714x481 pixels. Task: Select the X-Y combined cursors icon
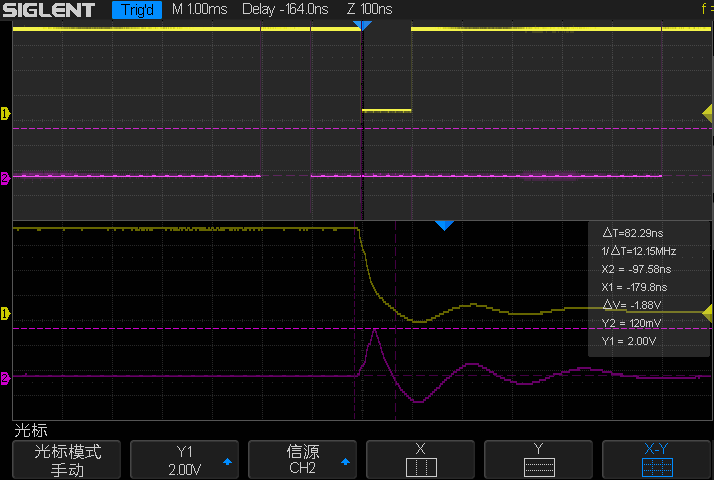point(657,467)
